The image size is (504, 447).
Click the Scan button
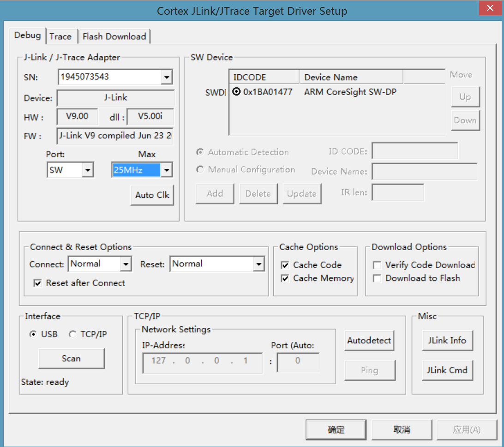[x=72, y=358]
